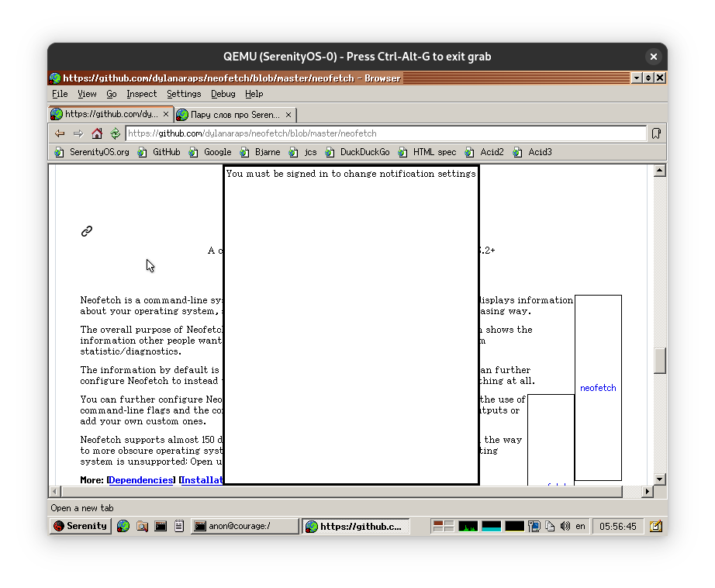Click the show desktop icon in the taskbar
Image resolution: width=715 pixels, height=588 pixels.
coord(656,526)
